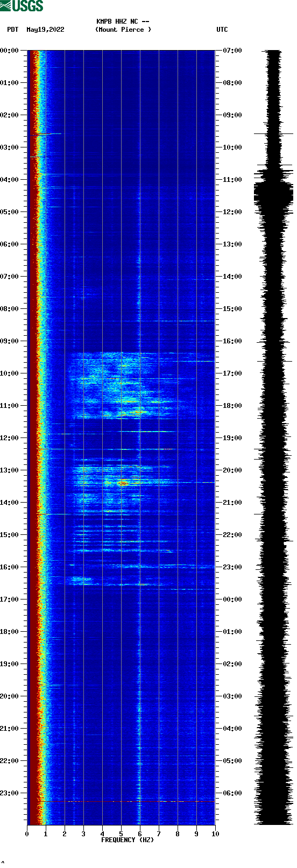Click PDT time label 07:00
297x868 pixels.
click(10, 277)
